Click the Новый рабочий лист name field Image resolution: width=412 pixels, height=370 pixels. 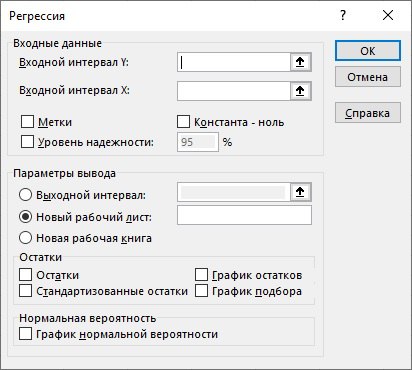point(244,215)
